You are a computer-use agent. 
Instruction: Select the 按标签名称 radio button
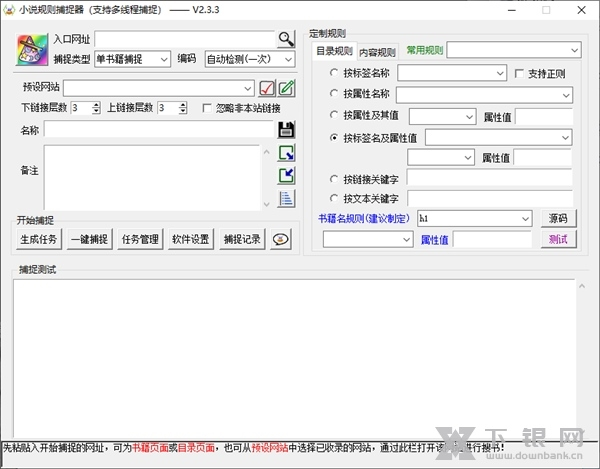coord(334,72)
